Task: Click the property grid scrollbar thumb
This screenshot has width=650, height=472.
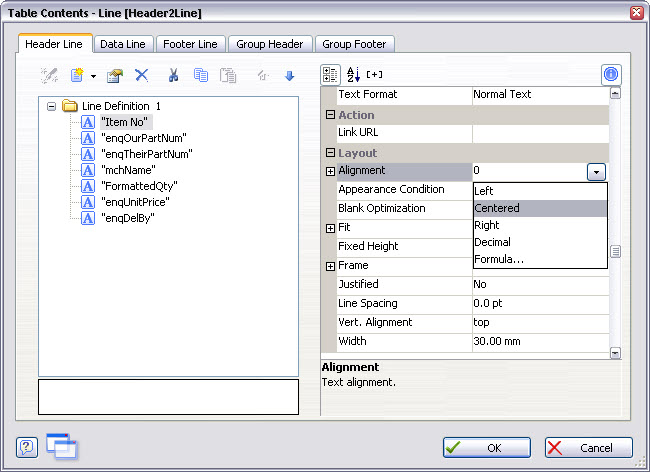Action: click(x=615, y=251)
